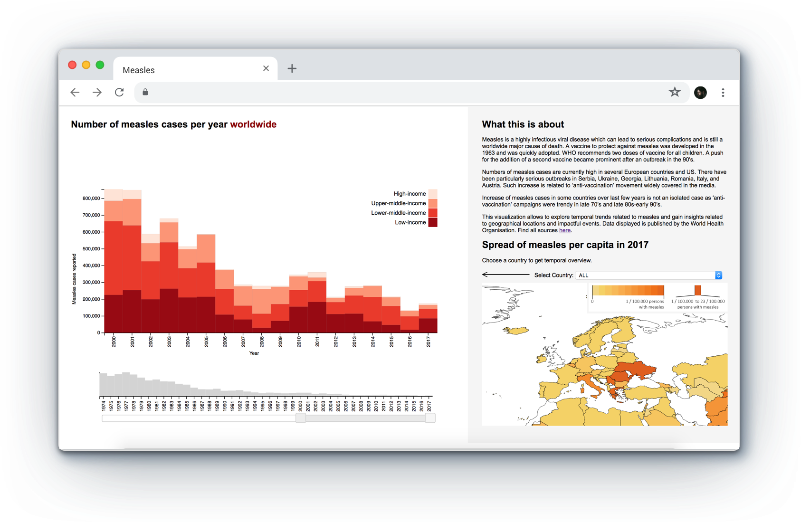Reload the Measles page
The height and width of the screenshot is (532, 810).
119,92
